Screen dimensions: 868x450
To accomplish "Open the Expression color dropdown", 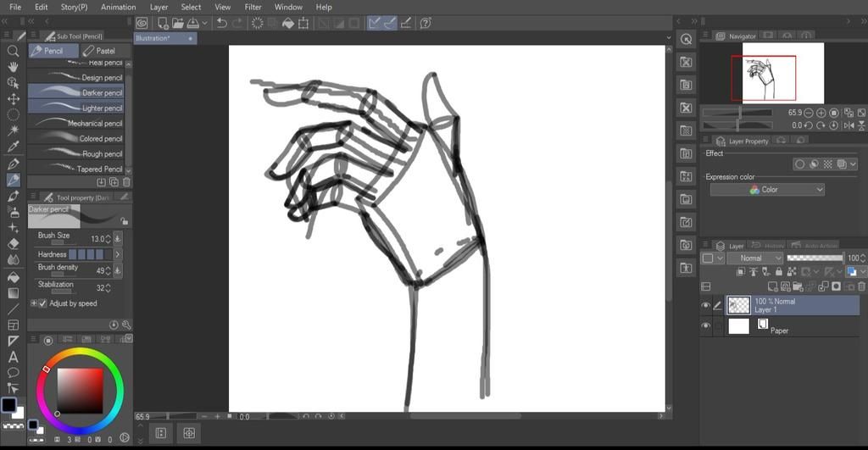I will tap(767, 189).
